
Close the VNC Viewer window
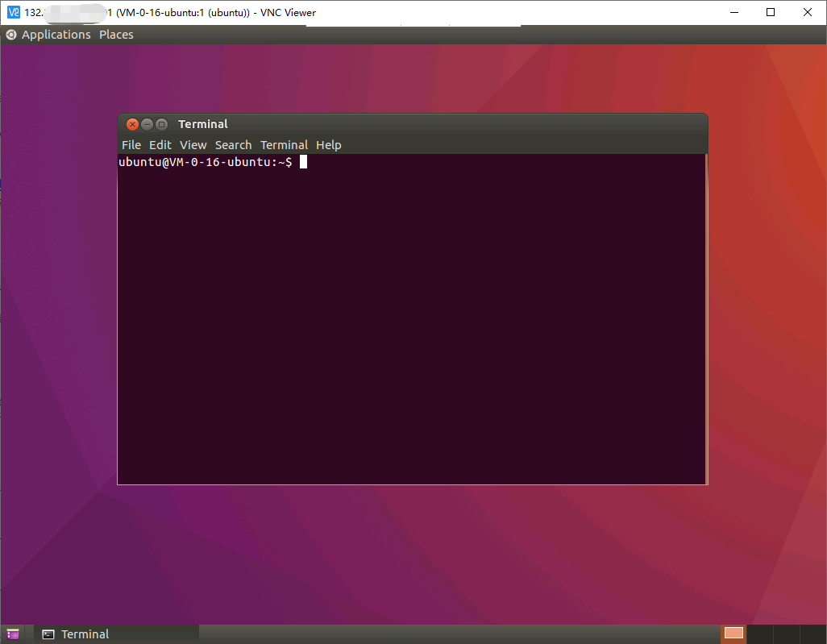808,12
